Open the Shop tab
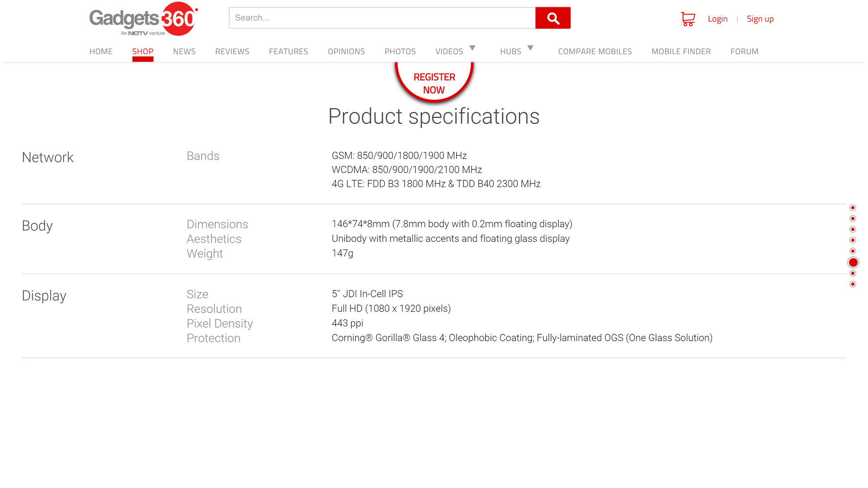Viewport: 868px width, 488px height. click(x=143, y=52)
